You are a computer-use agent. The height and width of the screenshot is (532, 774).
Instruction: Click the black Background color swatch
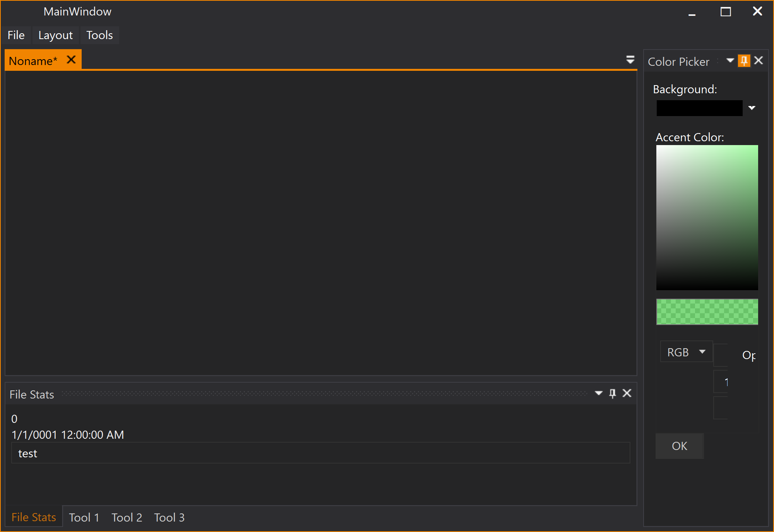pyautogui.click(x=699, y=108)
